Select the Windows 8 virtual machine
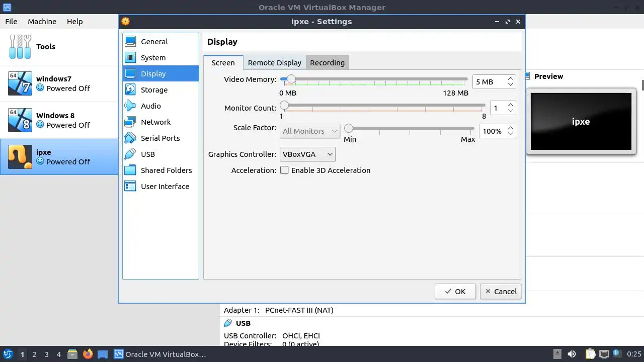 pos(59,120)
